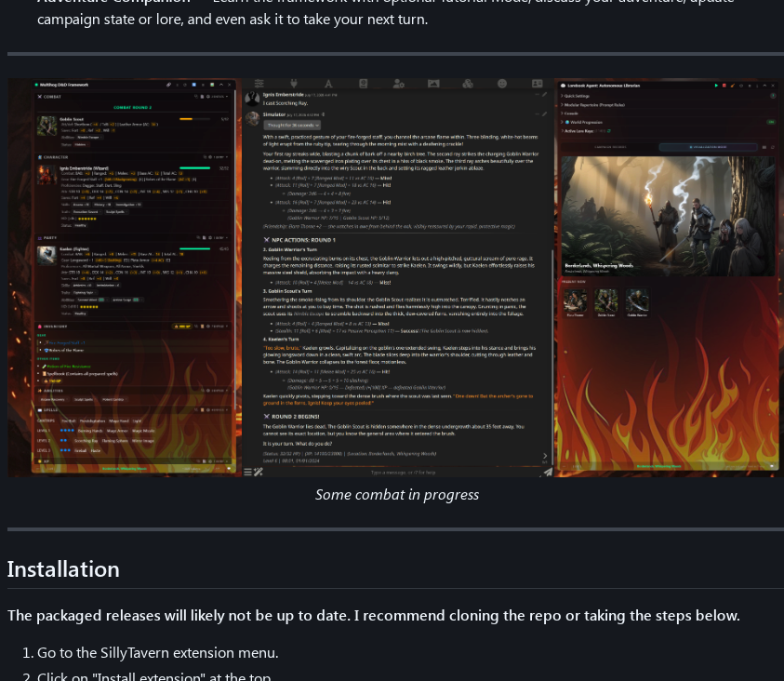The width and height of the screenshot is (784, 681).
Task: Click the Goblin Scout combat portrait
Action: pos(47,126)
